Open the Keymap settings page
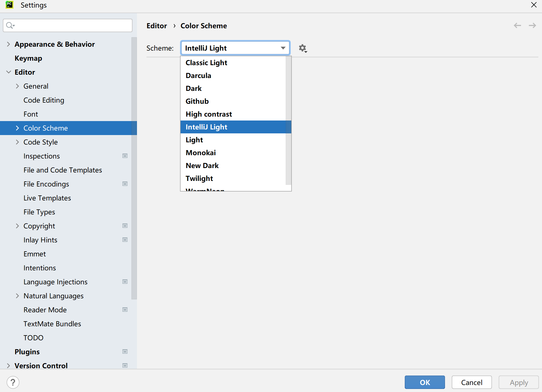The image size is (542, 392). click(29, 58)
